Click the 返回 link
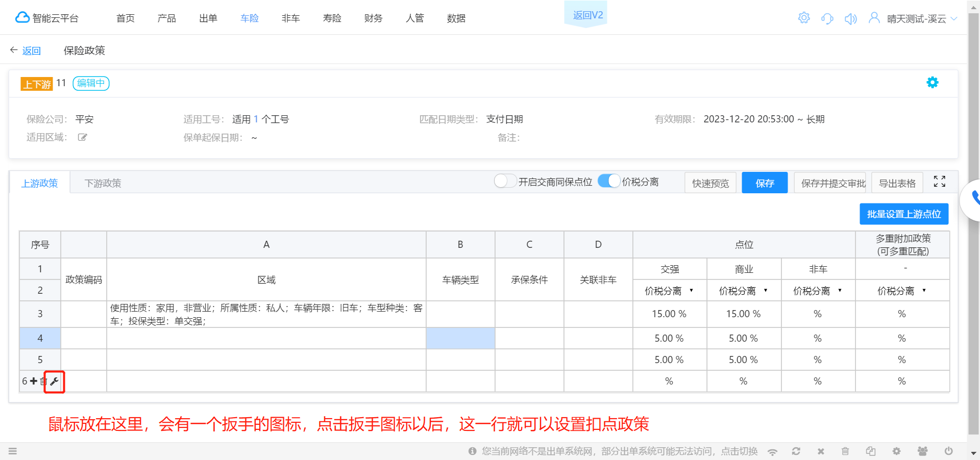Screen dimensions: 980x460 pyautogui.click(x=32, y=50)
